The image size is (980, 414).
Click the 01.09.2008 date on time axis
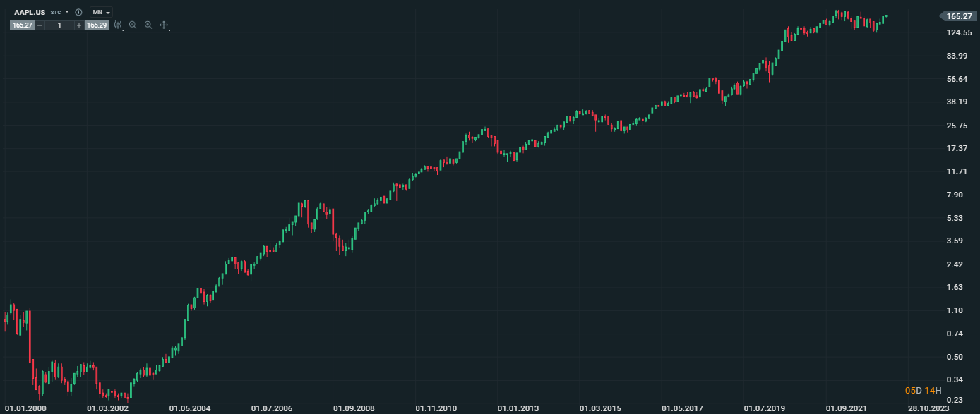point(354,408)
